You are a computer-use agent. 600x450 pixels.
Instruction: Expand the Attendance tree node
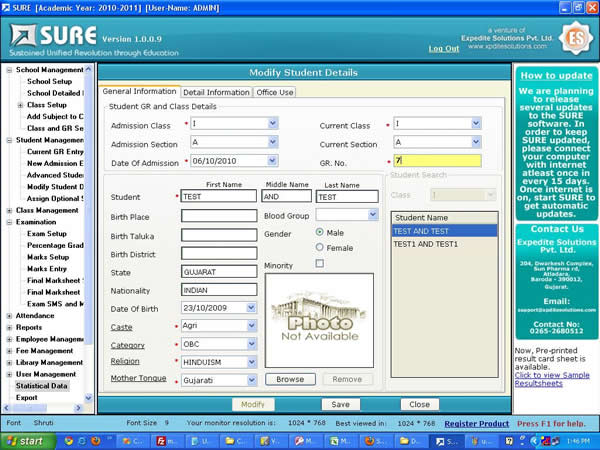point(10,316)
